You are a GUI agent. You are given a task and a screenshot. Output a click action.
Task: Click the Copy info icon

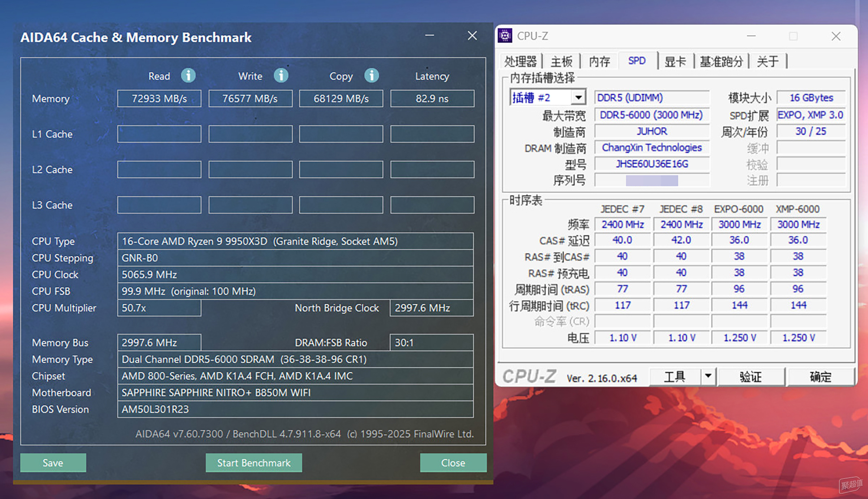click(372, 76)
